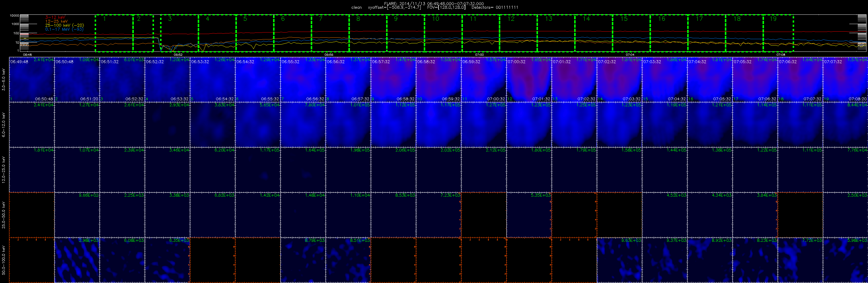Image resolution: width=868 pixels, height=283 pixels.
Task: Open the 25-50 keV image labeled 9.66E+02
Action: [x=77, y=215]
